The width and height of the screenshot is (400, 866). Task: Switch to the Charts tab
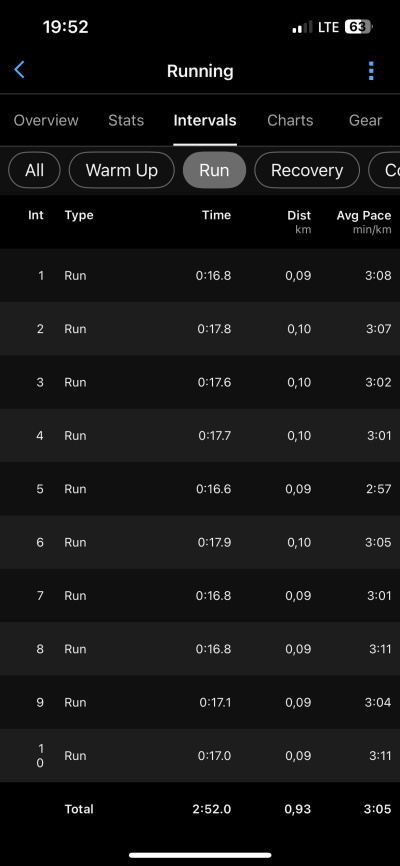[290, 120]
